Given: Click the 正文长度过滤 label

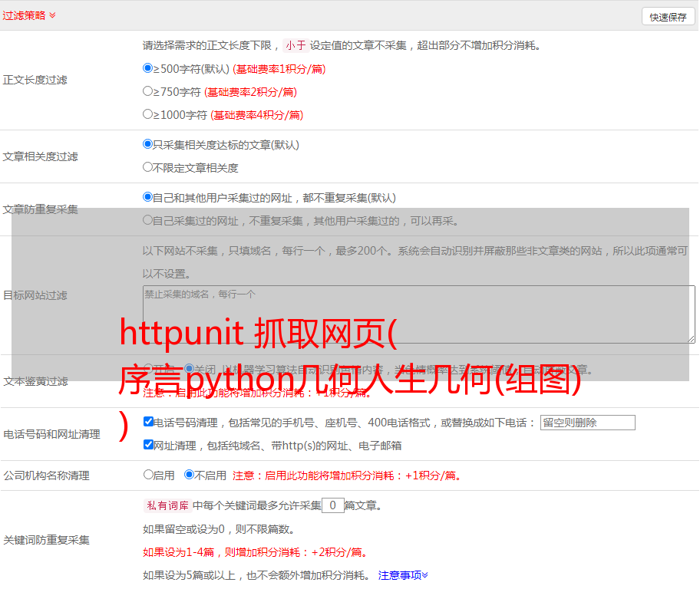Looking at the screenshot, I should click(x=35, y=80).
